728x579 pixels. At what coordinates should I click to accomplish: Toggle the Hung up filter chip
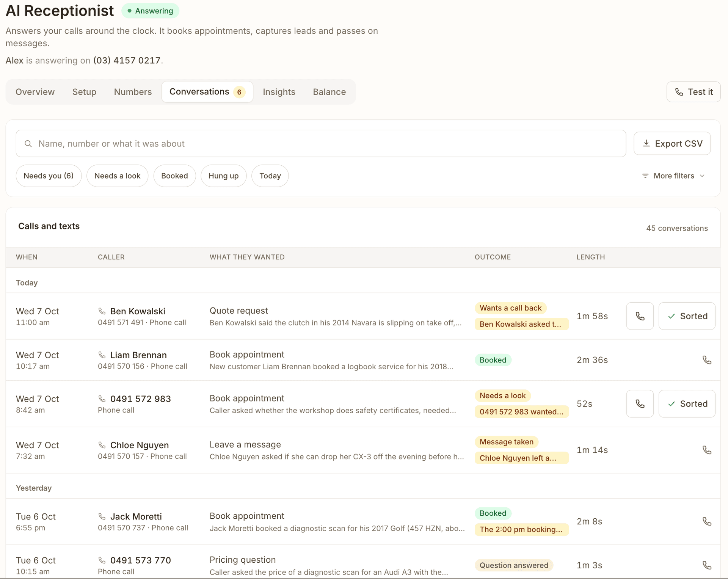[223, 176]
